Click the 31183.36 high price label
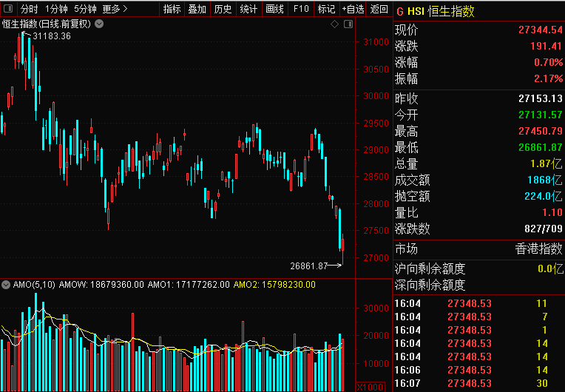Viewport: 565px width, 392px height. pos(52,36)
